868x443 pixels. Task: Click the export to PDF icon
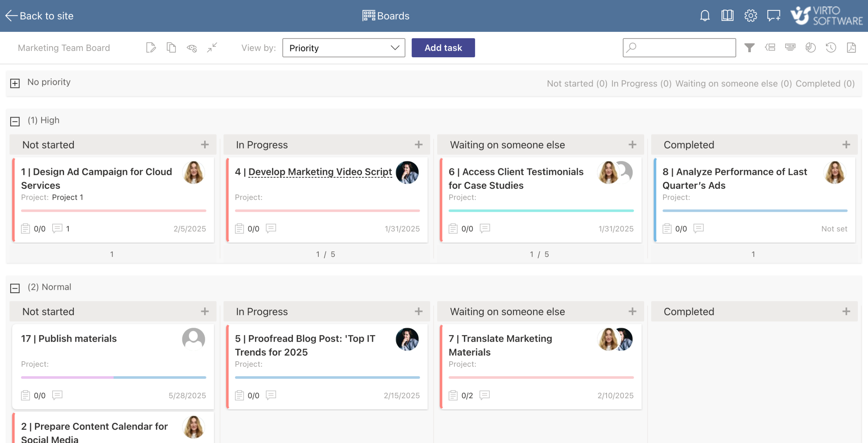(x=851, y=48)
